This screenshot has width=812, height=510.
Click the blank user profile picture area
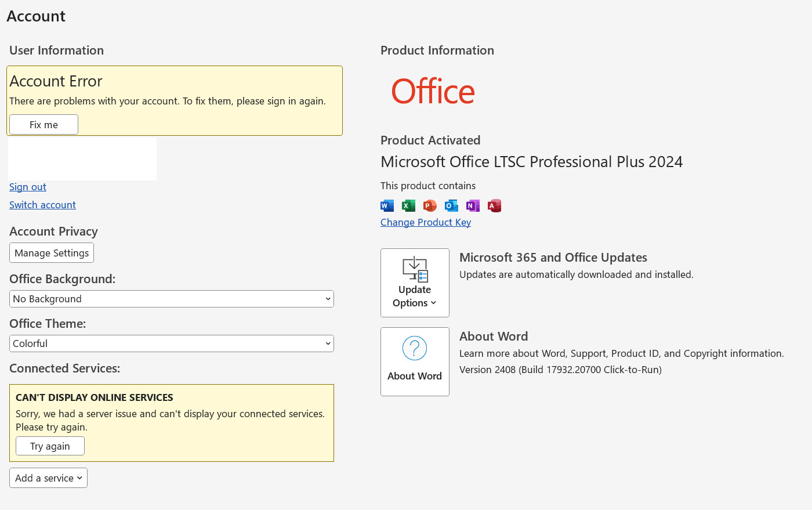click(x=82, y=158)
